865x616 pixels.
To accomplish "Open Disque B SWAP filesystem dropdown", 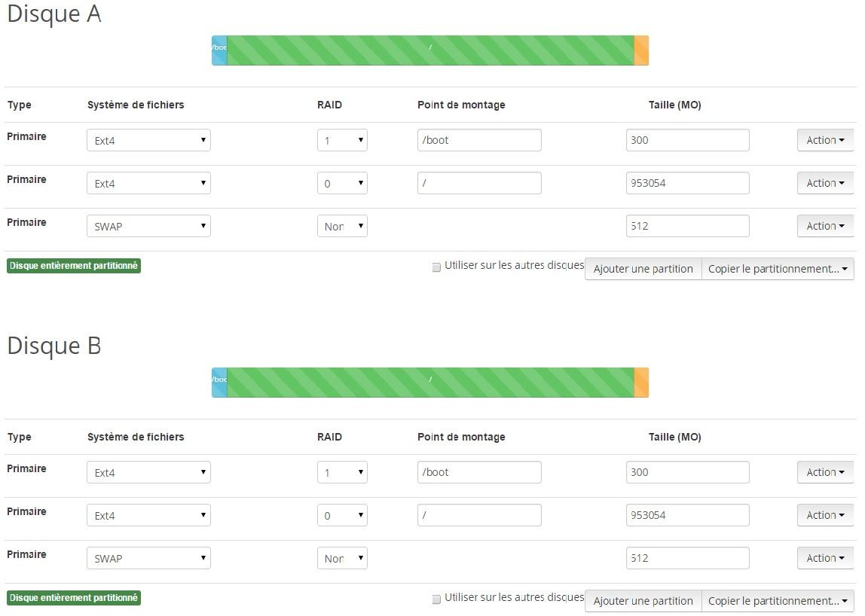I will point(148,558).
